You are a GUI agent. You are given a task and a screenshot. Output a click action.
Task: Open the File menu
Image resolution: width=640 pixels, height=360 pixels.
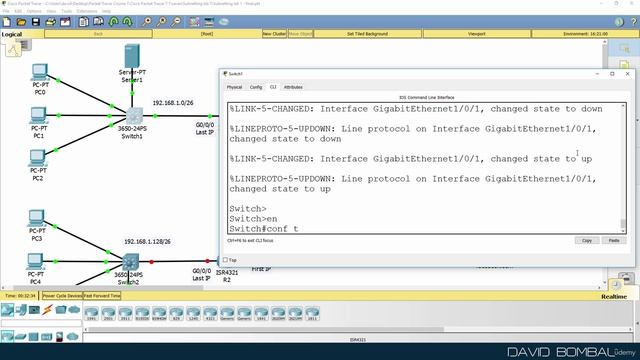[x=6, y=11]
